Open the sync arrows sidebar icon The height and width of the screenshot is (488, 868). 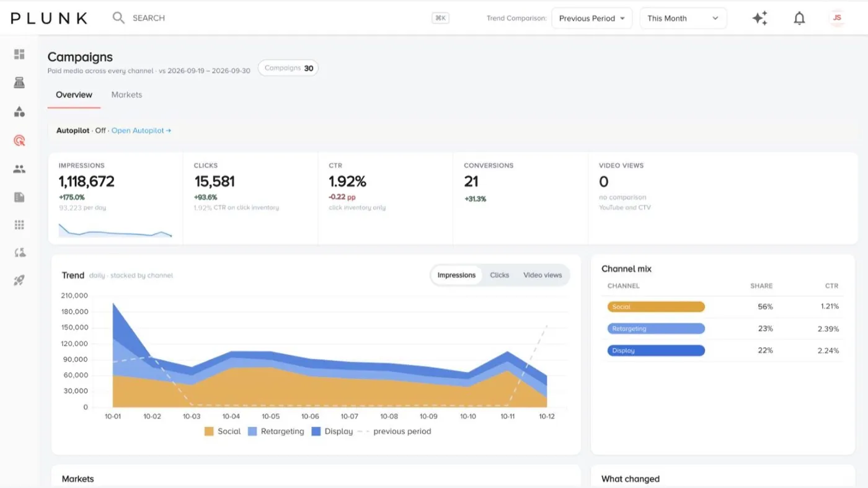click(x=19, y=252)
